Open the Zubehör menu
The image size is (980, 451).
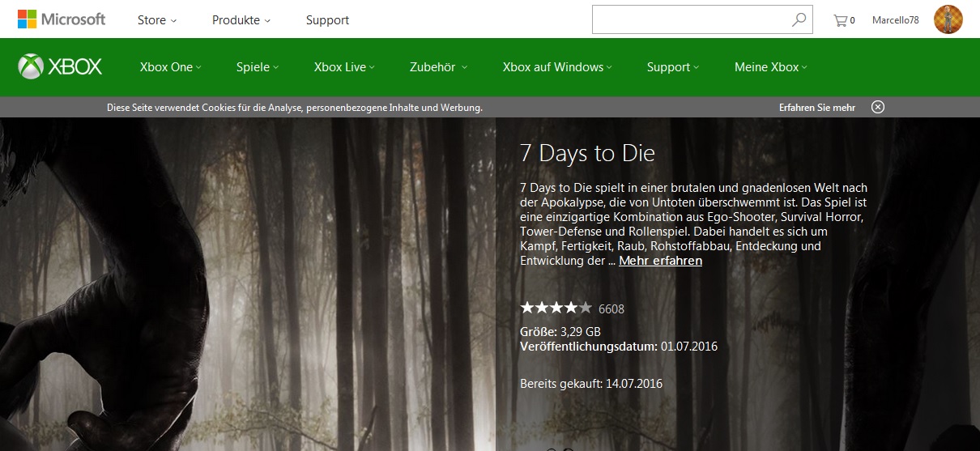(x=439, y=67)
